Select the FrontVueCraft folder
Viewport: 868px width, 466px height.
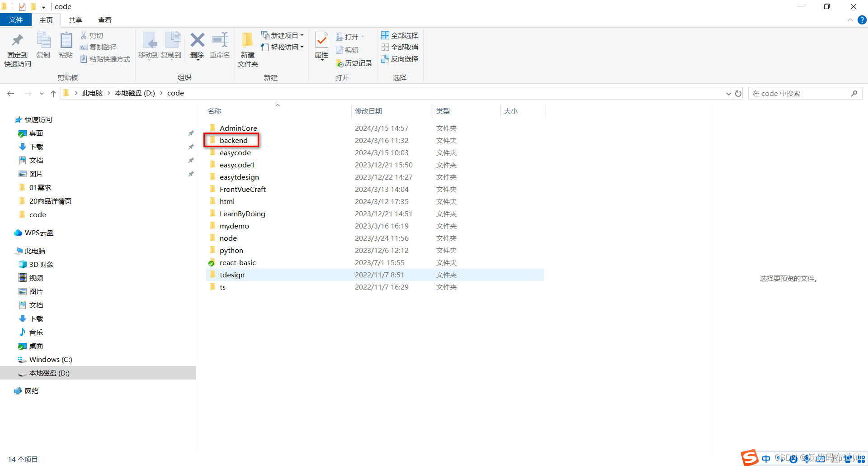click(243, 189)
